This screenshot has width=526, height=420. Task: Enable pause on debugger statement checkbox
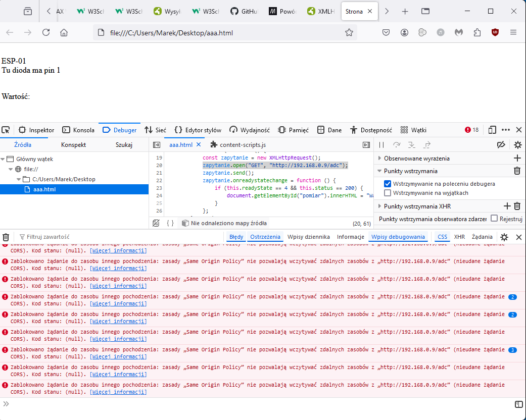[388, 184]
